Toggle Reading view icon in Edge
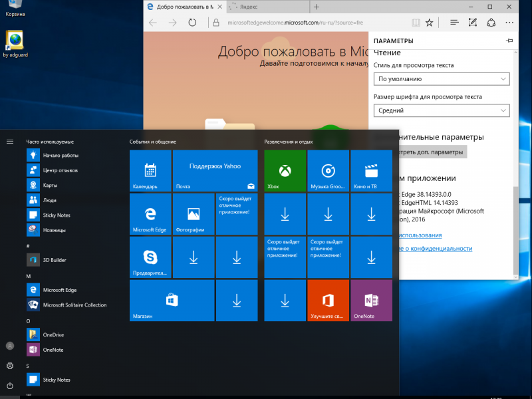532x399 pixels. point(416,23)
